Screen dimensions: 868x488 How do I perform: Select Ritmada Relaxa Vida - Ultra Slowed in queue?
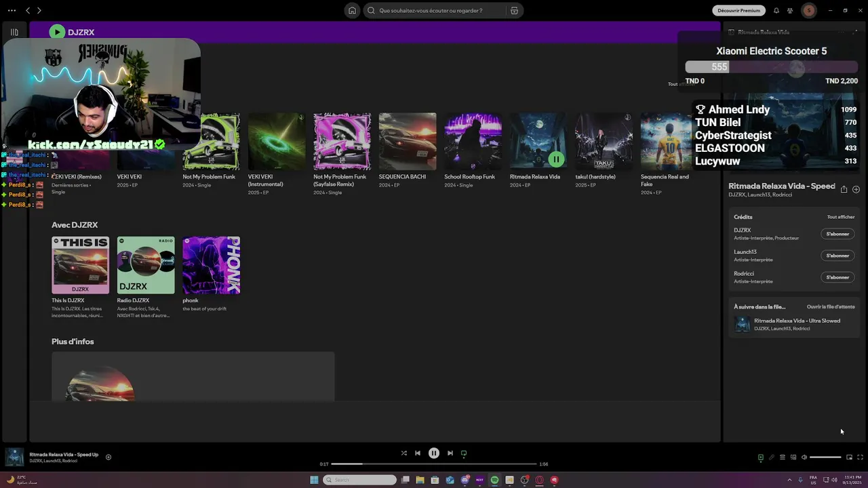[x=794, y=324]
